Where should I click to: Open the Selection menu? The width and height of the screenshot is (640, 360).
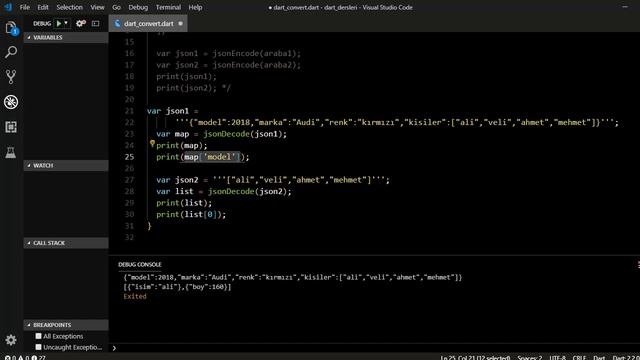click(69, 7)
